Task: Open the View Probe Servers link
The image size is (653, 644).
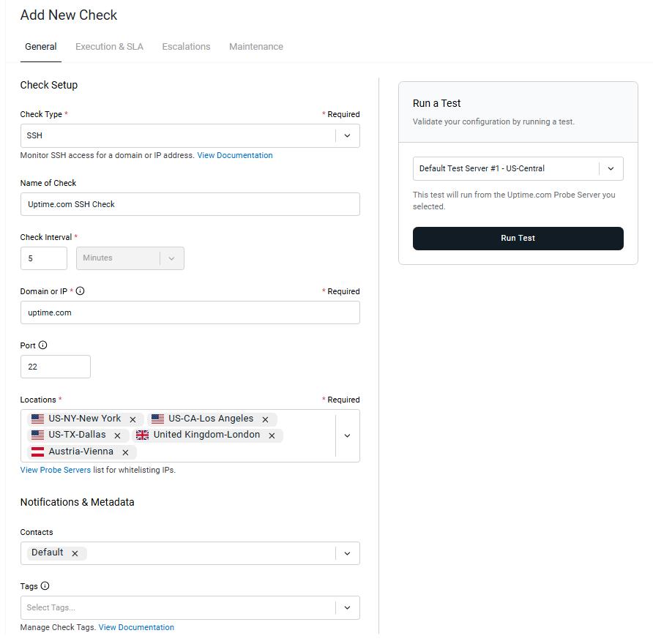Action: tap(55, 469)
